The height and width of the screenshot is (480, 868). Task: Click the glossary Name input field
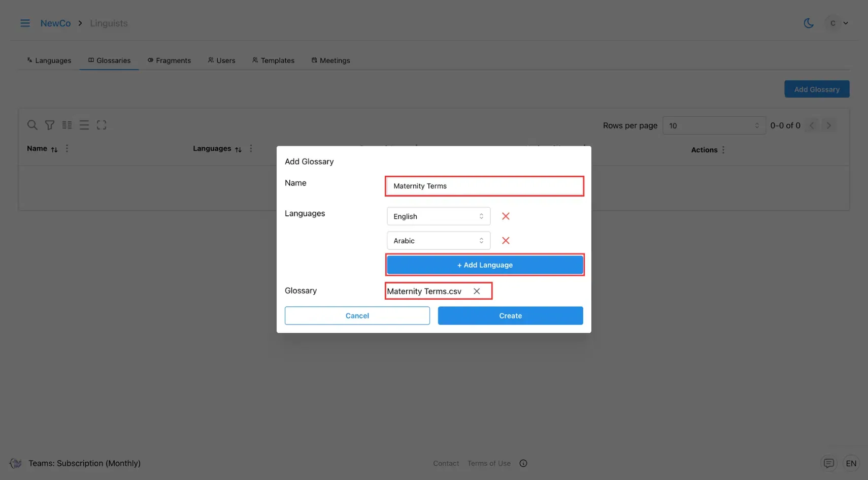pos(484,186)
